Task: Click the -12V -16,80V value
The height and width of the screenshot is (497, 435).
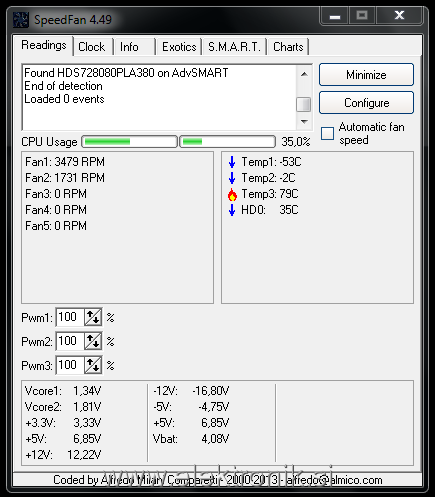Action: click(x=211, y=391)
